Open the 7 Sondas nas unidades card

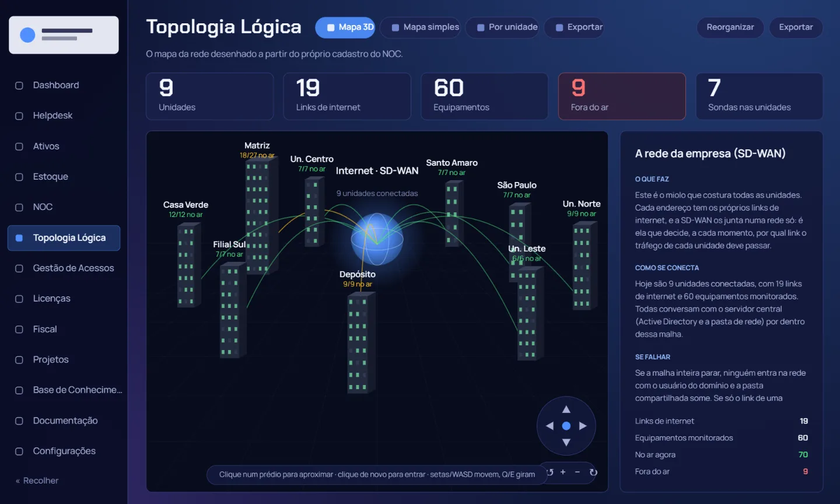coord(759,96)
